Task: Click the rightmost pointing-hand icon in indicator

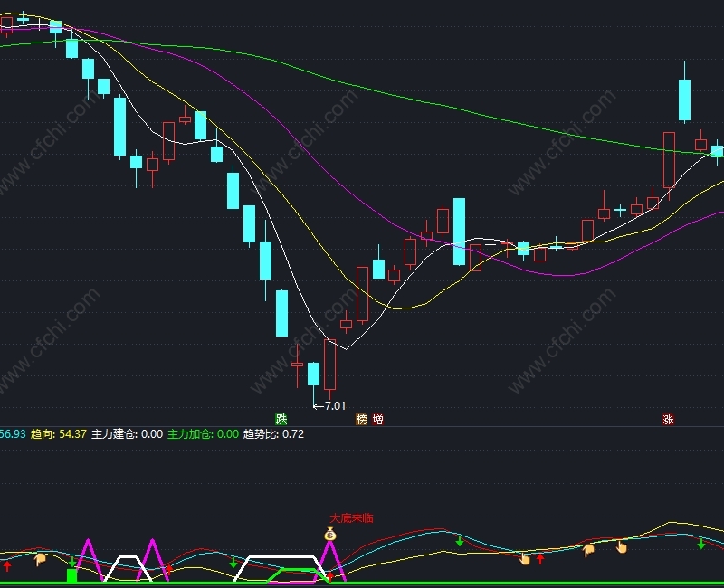Action: tap(622, 547)
